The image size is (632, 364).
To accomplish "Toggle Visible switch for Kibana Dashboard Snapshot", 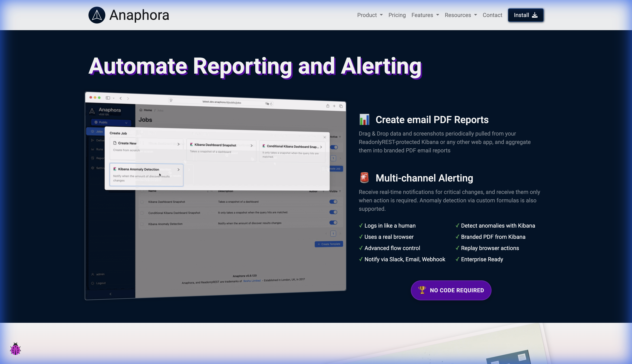I will [x=333, y=201].
